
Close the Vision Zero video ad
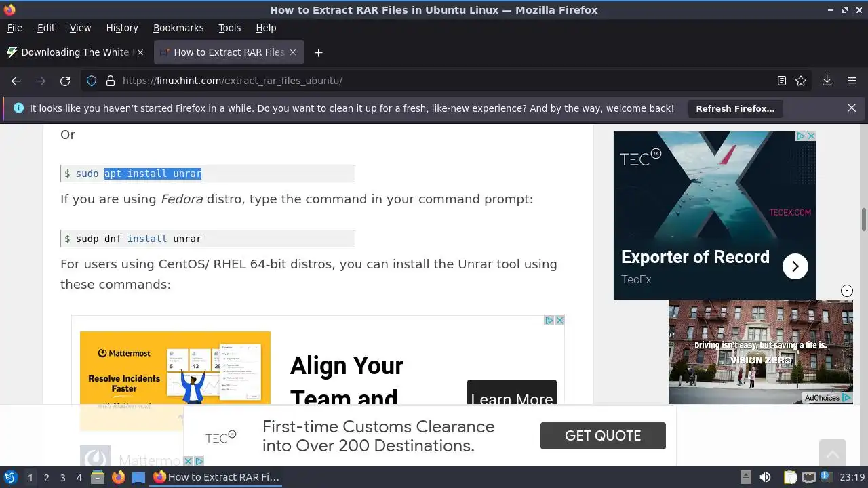click(847, 291)
